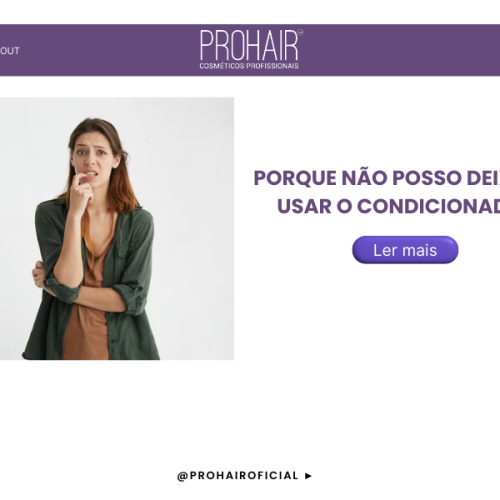
Task: Click the @ symbol of PROHAIROFICIAL
Action: pyautogui.click(x=183, y=476)
